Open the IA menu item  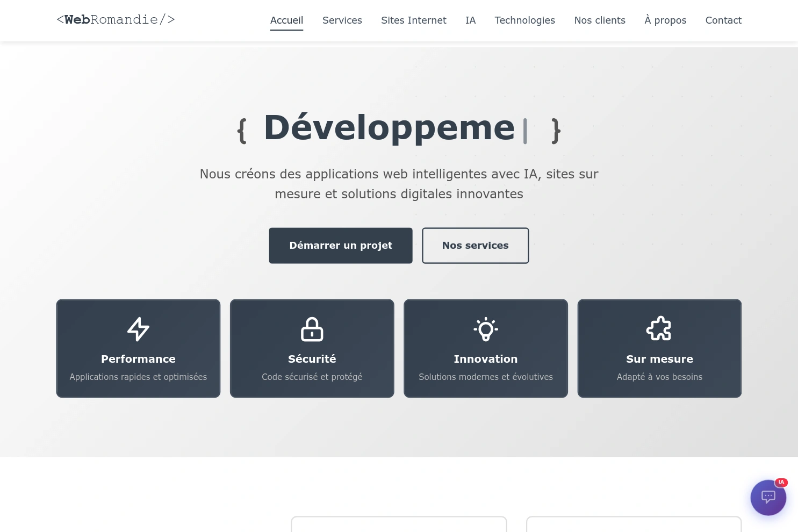470,20
